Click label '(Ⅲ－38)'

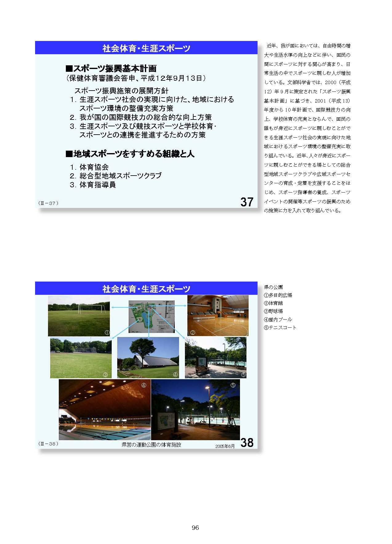[48, 444]
